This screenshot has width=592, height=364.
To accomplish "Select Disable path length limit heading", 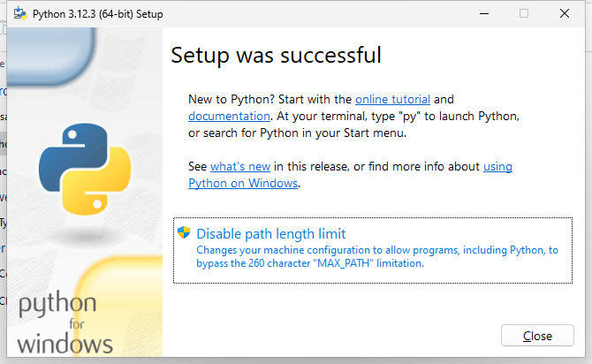I will [271, 234].
